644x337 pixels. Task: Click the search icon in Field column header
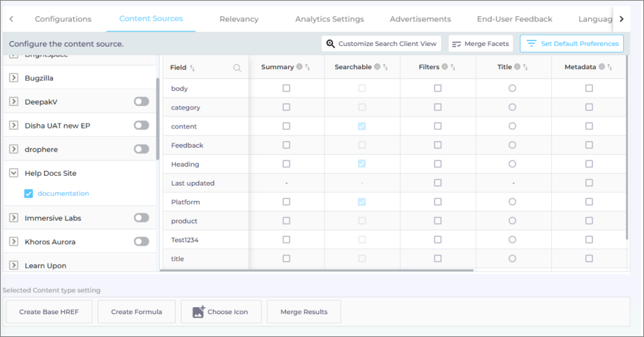pyautogui.click(x=237, y=68)
